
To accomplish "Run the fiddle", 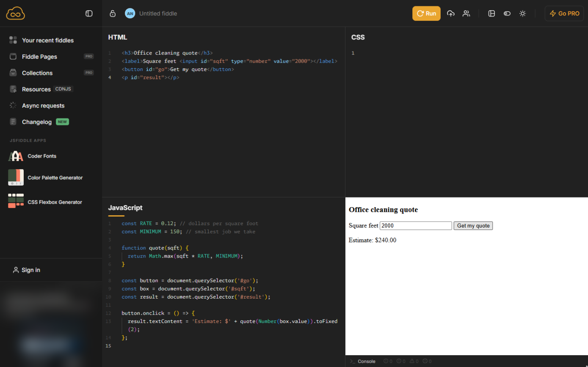I will [x=426, y=14].
